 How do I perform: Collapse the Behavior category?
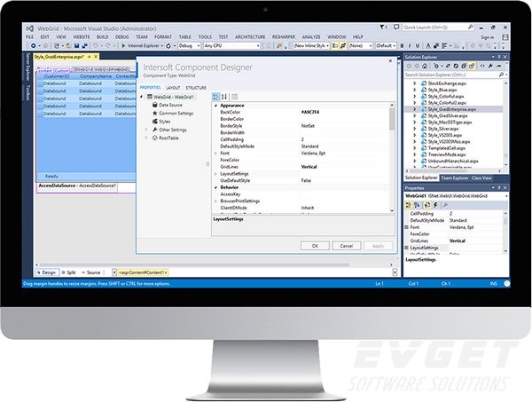pyautogui.click(x=215, y=187)
